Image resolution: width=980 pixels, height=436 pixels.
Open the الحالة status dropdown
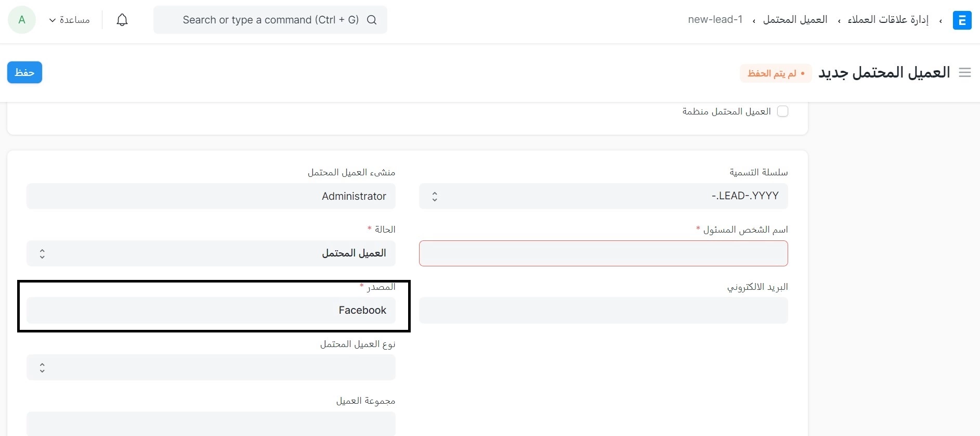pos(211,253)
